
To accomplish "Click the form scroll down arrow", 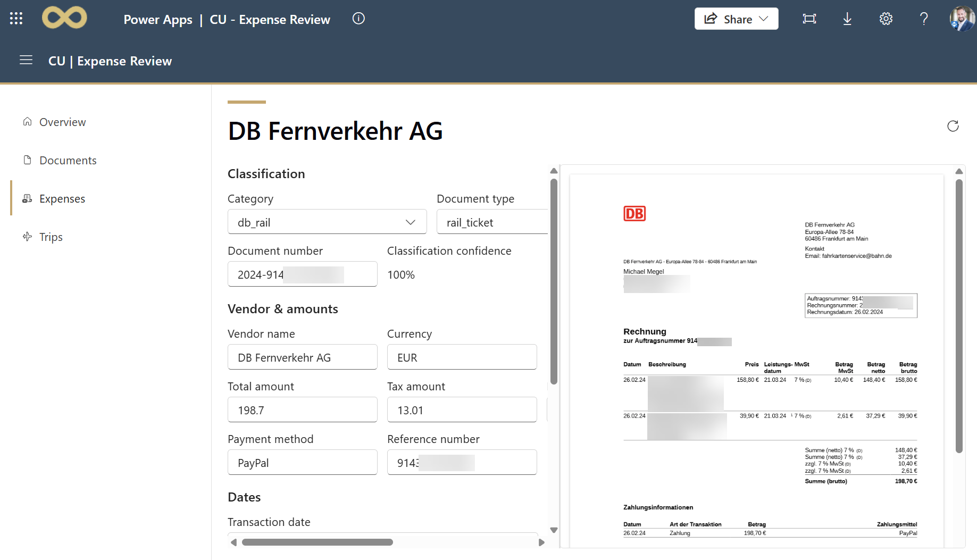I will pyautogui.click(x=554, y=530).
